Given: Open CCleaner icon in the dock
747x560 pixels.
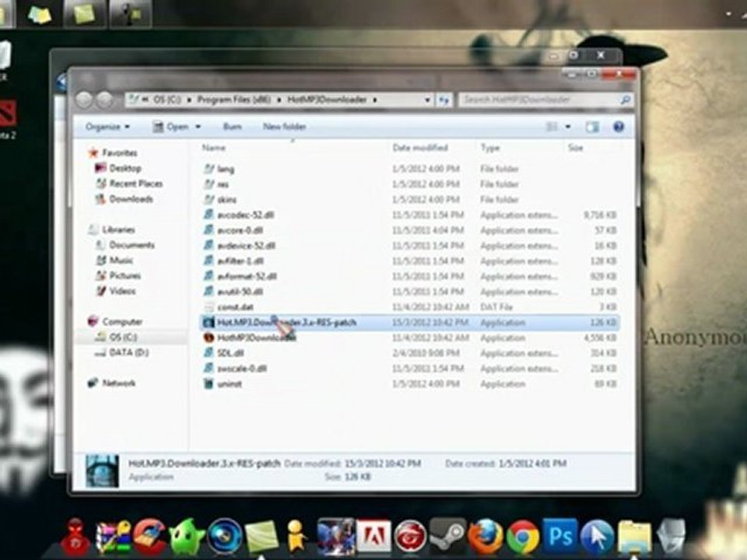Looking at the screenshot, I should (x=150, y=537).
